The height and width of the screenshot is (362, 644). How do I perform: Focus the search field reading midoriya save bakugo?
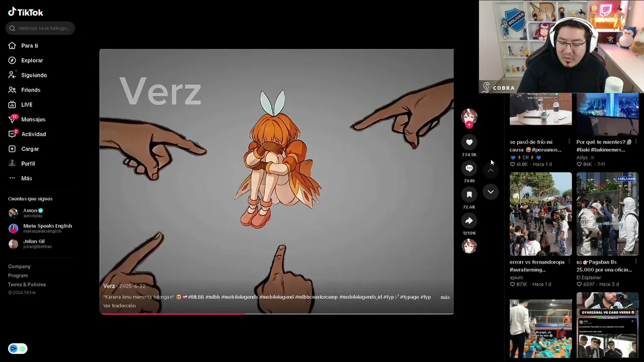click(41, 28)
